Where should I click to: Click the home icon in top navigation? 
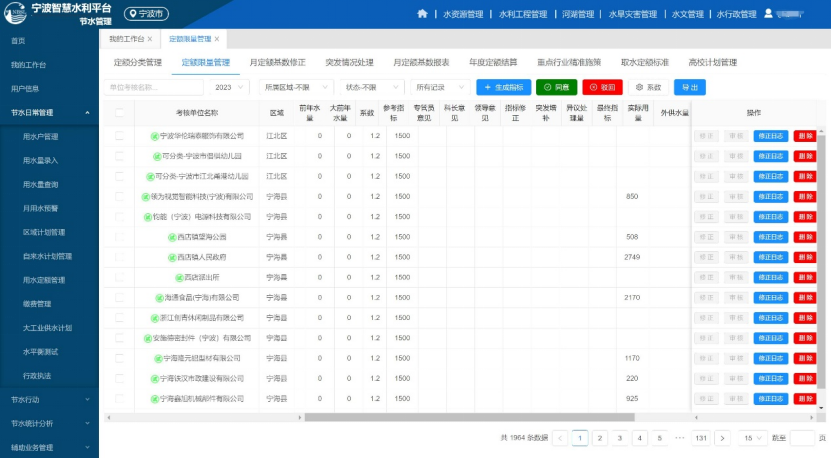[x=421, y=14]
